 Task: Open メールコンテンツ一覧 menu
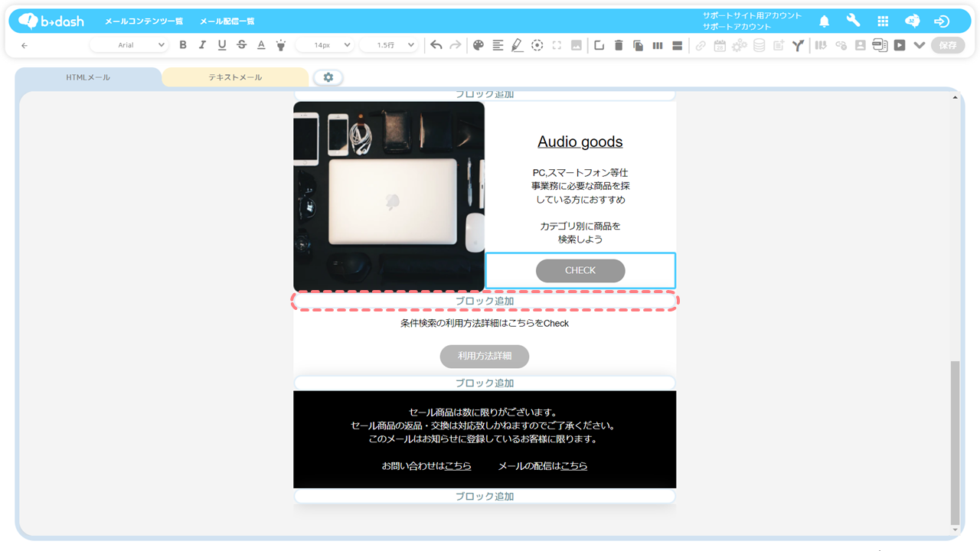click(144, 21)
